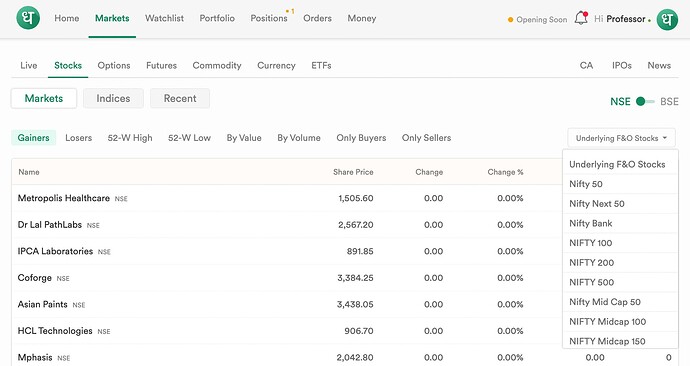Select the 52-W Low filter

point(190,138)
